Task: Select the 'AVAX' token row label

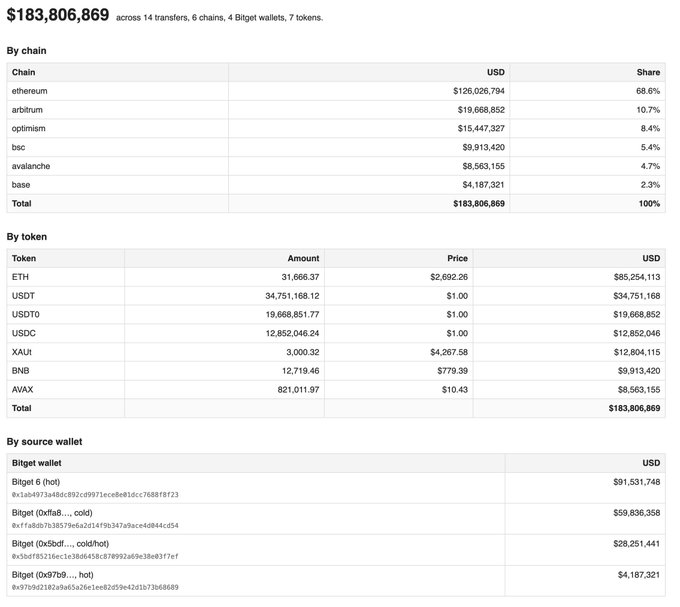Action: pyautogui.click(x=23, y=389)
